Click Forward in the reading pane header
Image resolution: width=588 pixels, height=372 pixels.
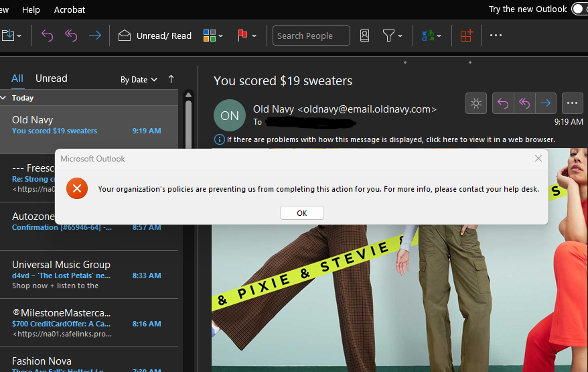tap(546, 103)
